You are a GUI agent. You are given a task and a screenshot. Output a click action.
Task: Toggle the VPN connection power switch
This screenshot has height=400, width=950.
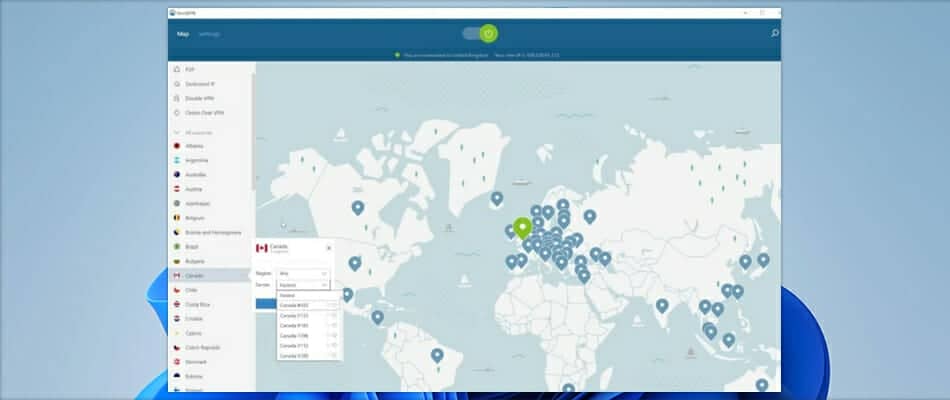coord(480,33)
